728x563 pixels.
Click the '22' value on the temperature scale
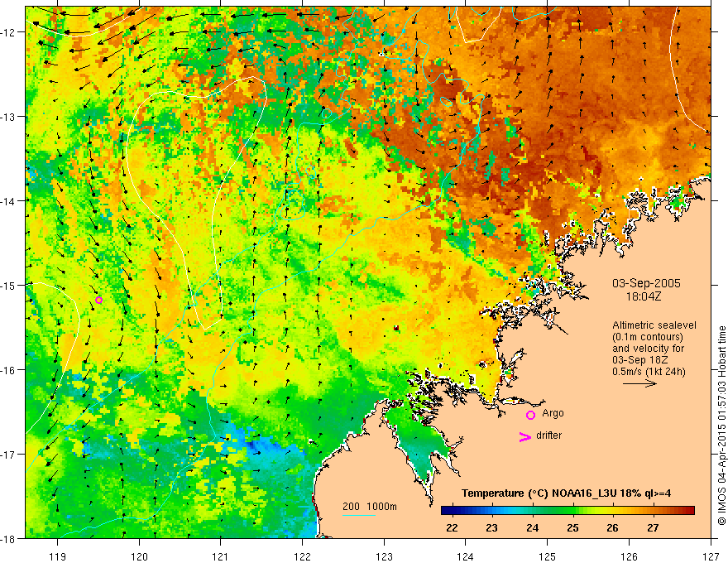(x=452, y=527)
